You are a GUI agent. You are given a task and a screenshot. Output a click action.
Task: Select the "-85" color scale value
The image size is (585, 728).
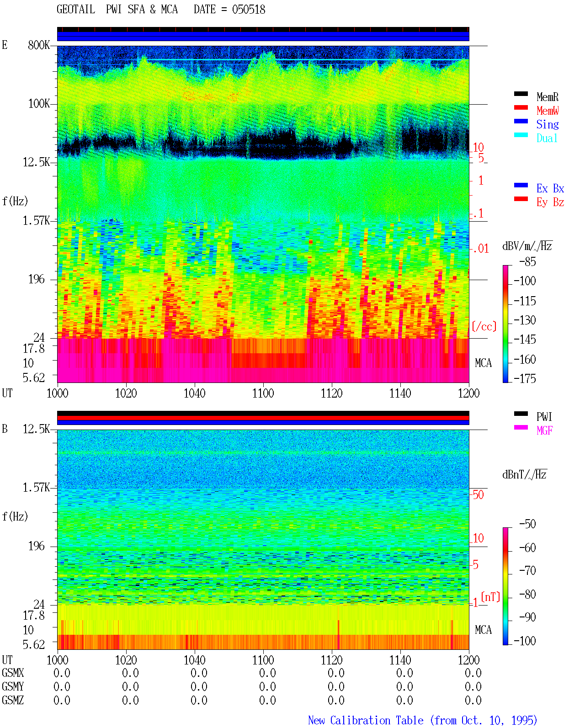tap(528, 262)
